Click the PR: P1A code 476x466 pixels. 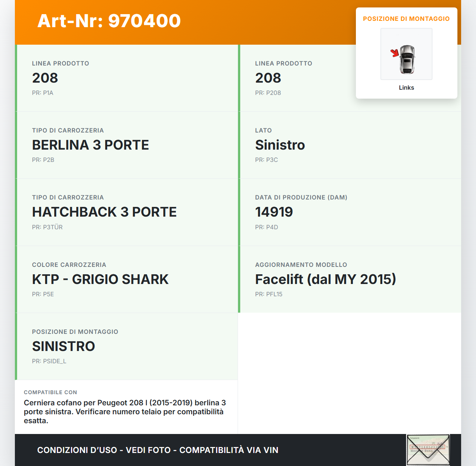click(43, 93)
